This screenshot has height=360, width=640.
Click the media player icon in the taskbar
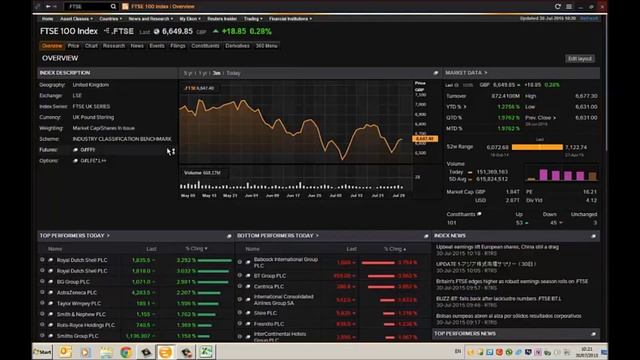[x=85, y=352]
